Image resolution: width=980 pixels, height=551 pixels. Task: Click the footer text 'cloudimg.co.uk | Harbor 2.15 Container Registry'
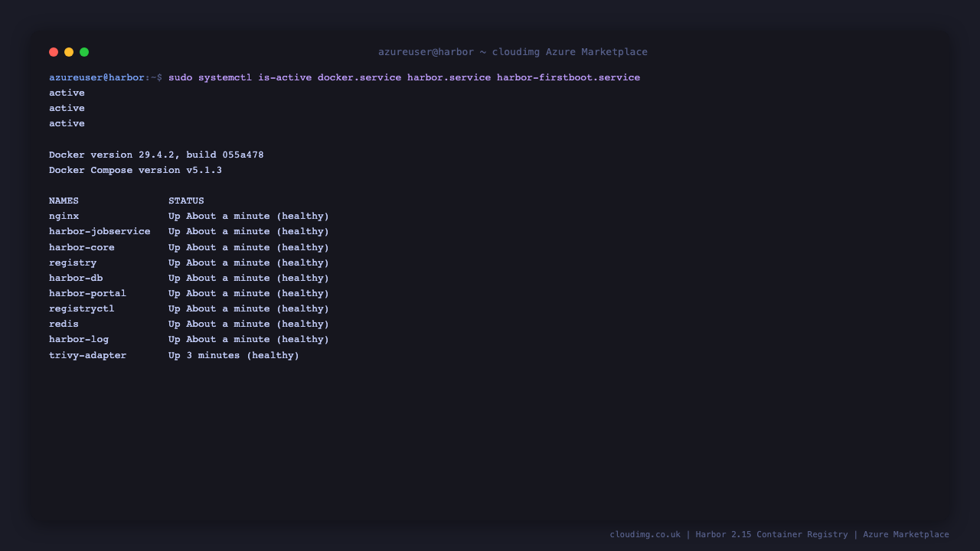(x=729, y=534)
